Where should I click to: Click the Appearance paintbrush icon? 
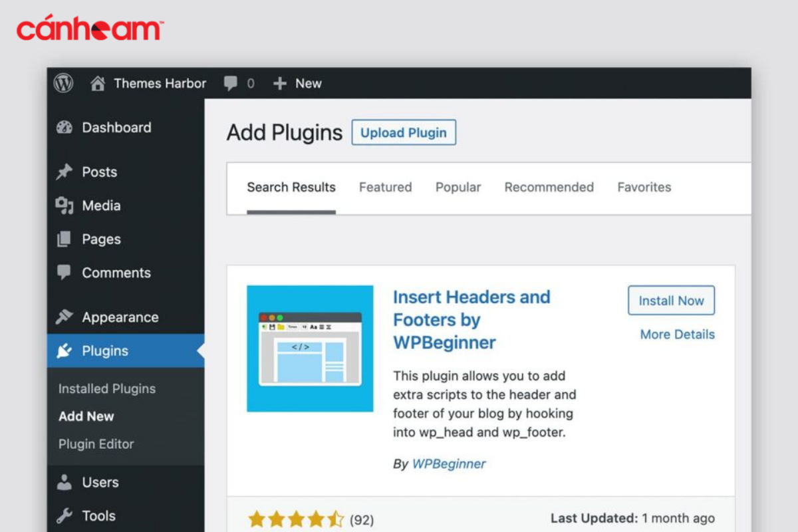point(64,318)
